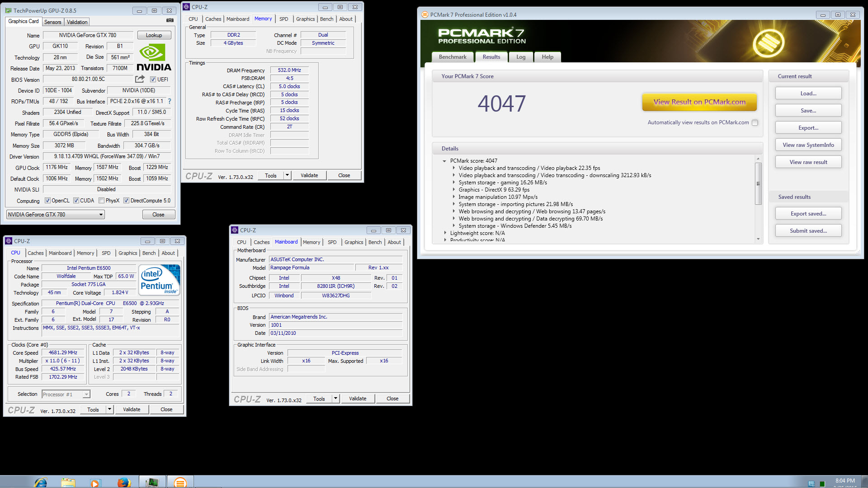Viewport: 868px width, 488px height.
Task: Click View raw SystemInfo button
Action: 808,145
